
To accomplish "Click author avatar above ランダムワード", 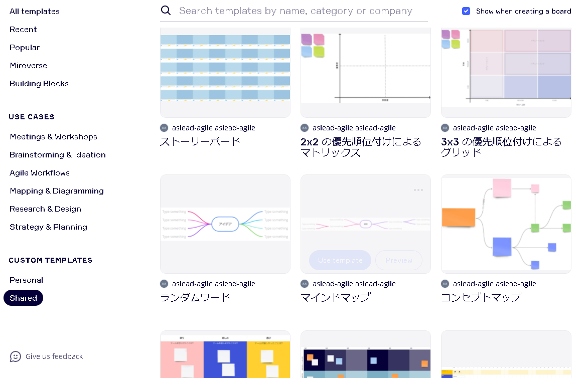I will (x=164, y=284).
